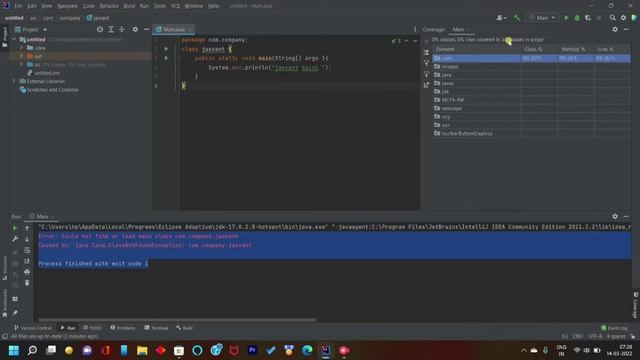Open editor tabs more-options menu

click(415, 29)
